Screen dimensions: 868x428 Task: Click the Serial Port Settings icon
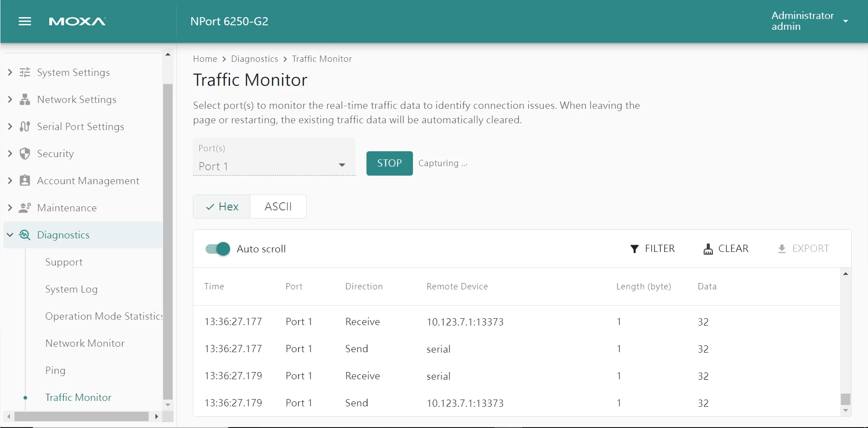(25, 126)
